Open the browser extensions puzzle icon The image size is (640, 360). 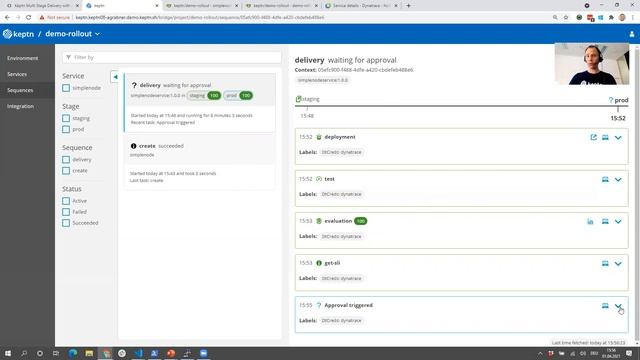tap(611, 18)
